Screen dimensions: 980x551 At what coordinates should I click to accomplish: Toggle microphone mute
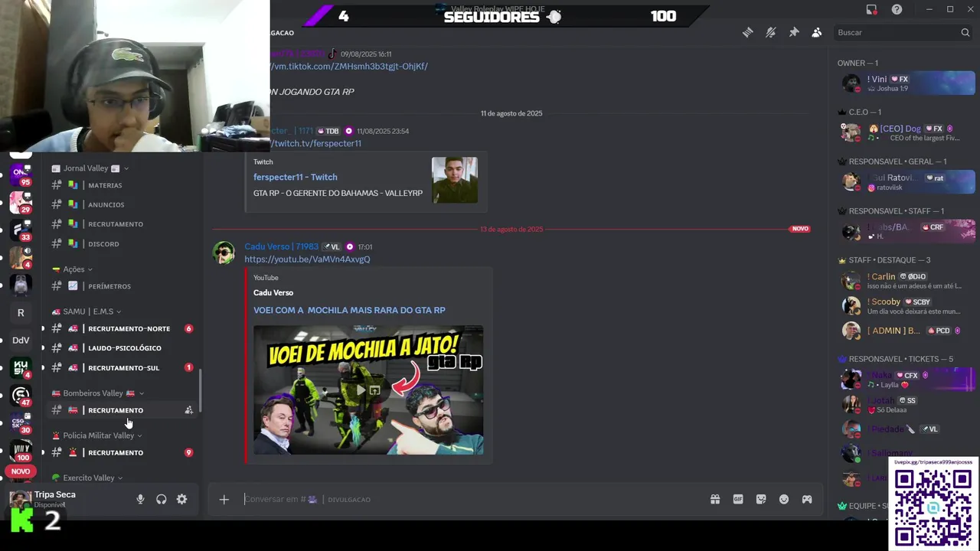[x=140, y=499]
